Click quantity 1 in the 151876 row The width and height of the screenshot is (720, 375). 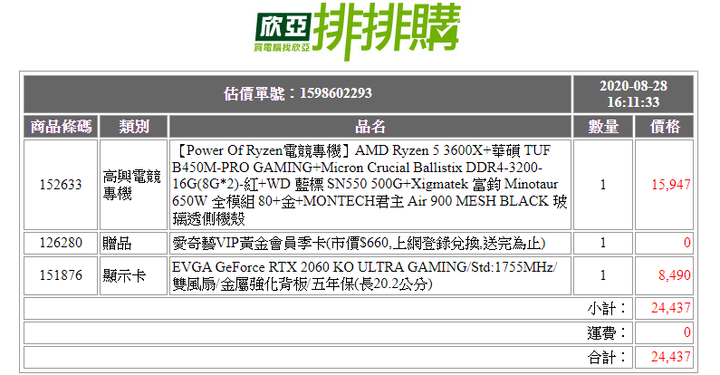coord(603,275)
